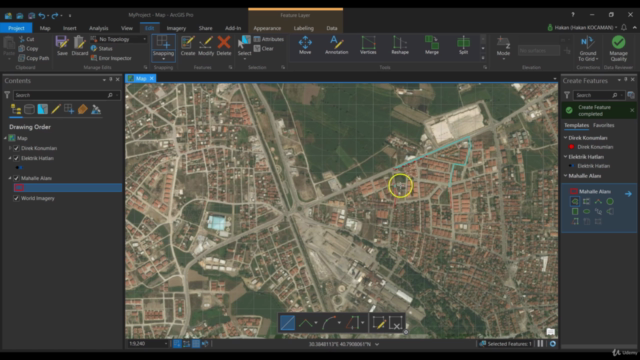Activate the Select tool

click(x=244, y=47)
